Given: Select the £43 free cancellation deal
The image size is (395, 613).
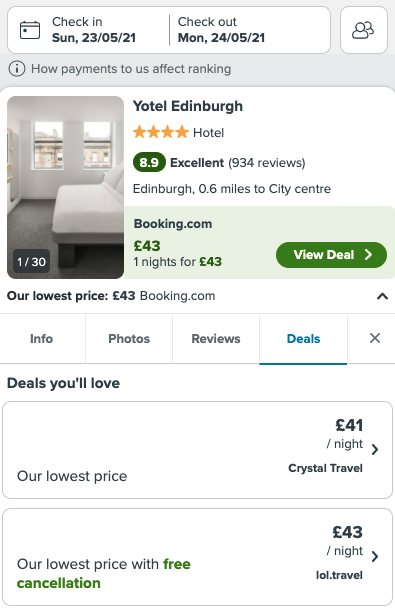Looking at the screenshot, I should point(198,557).
